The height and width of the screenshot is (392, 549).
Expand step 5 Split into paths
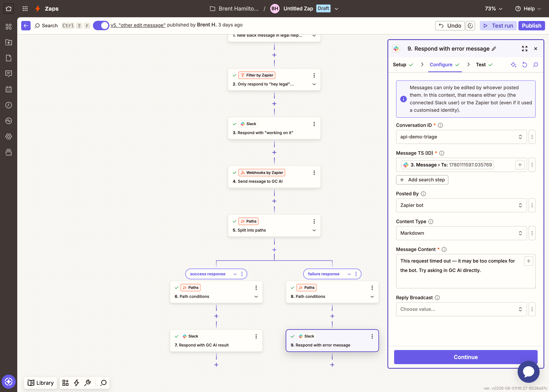[x=314, y=230]
